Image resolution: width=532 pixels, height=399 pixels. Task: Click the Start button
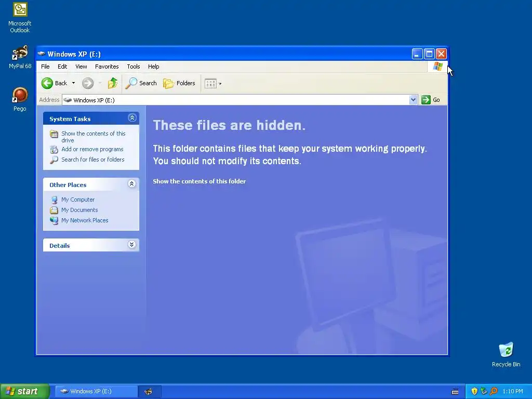point(24,391)
